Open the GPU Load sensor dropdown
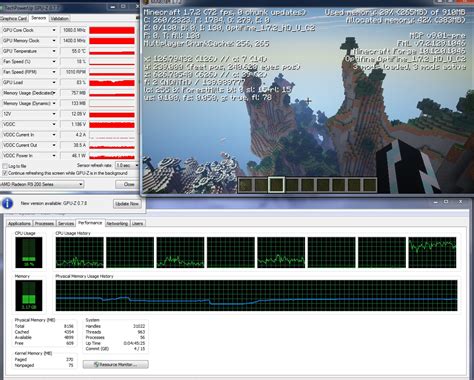Viewport: 474px width, 380px height. (x=54, y=82)
